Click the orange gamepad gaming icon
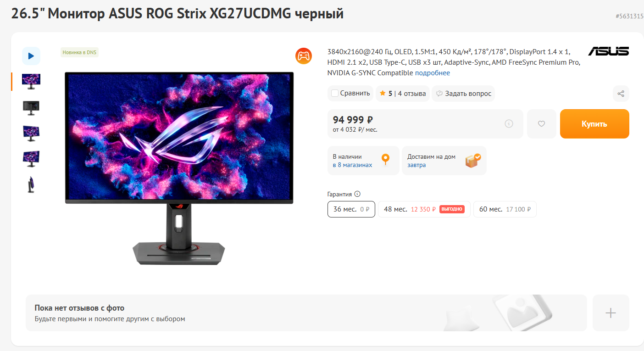Viewport: 644px width, 351px height. coord(304,56)
